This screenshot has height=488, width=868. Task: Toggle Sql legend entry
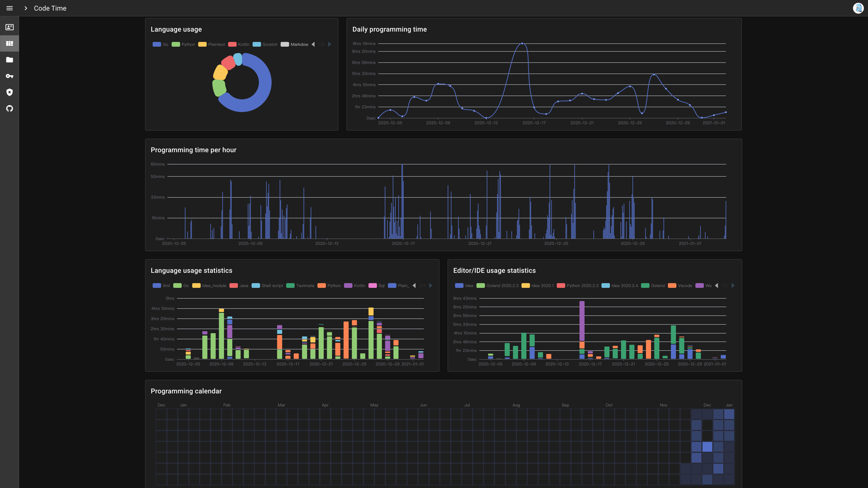376,286
